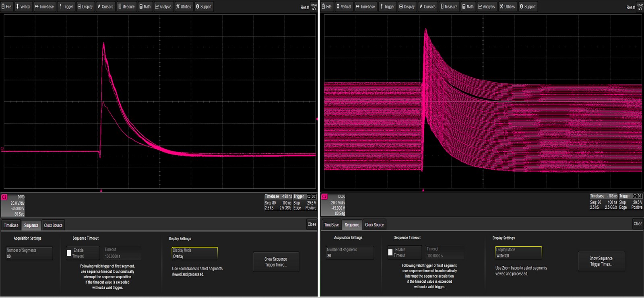The image size is (644, 298).
Task: Tick the Enable Timeout checkbox in the right window
Action: pos(390,252)
